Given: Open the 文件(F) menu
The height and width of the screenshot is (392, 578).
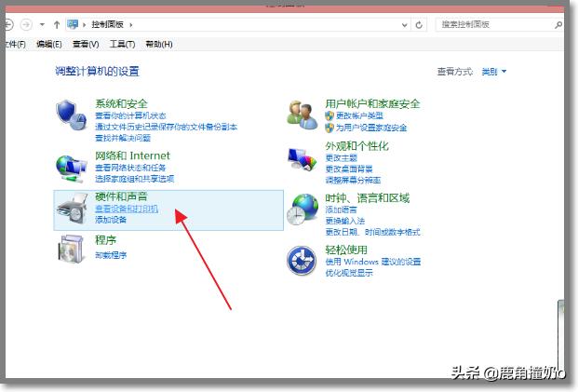Looking at the screenshot, I should [15, 45].
